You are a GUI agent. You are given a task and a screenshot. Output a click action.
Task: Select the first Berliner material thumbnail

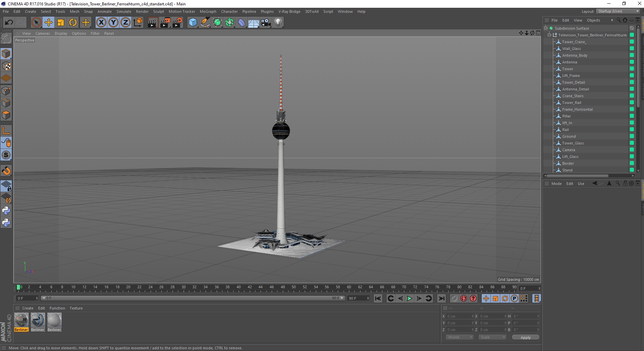pos(21,320)
